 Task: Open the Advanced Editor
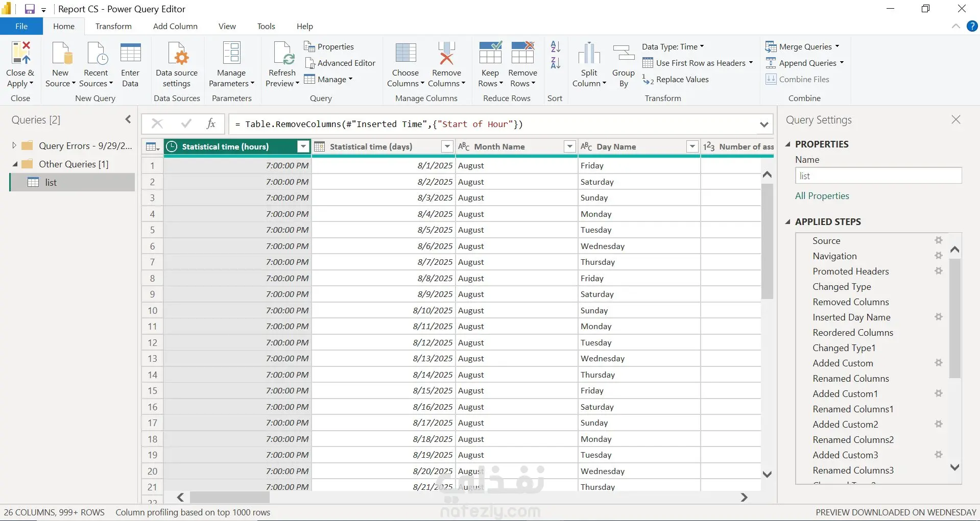click(341, 63)
